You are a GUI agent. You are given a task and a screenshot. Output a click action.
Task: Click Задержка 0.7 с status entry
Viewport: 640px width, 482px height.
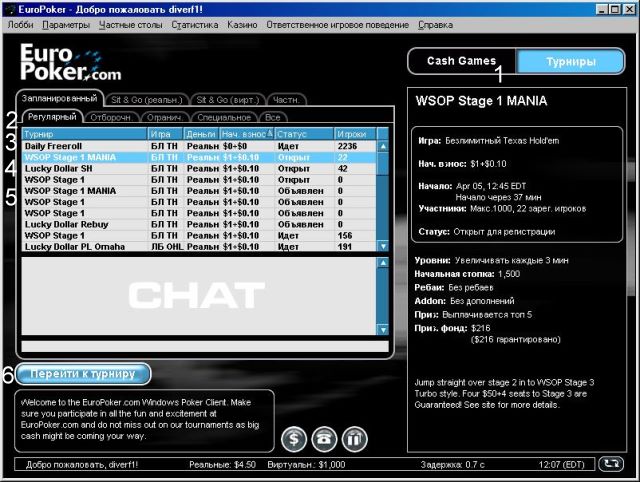click(453, 464)
